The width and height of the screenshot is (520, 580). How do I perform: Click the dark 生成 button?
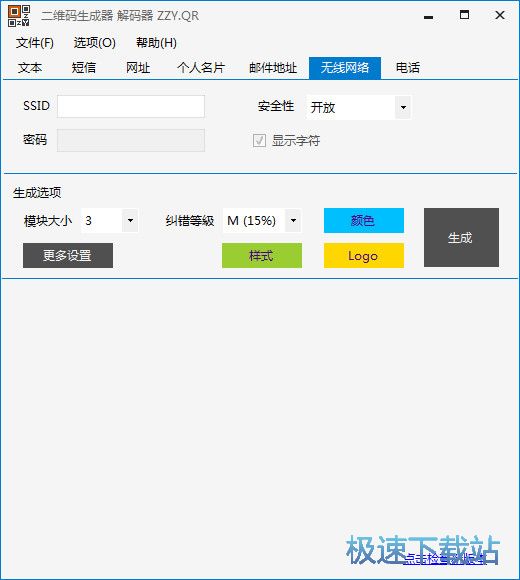(x=461, y=237)
